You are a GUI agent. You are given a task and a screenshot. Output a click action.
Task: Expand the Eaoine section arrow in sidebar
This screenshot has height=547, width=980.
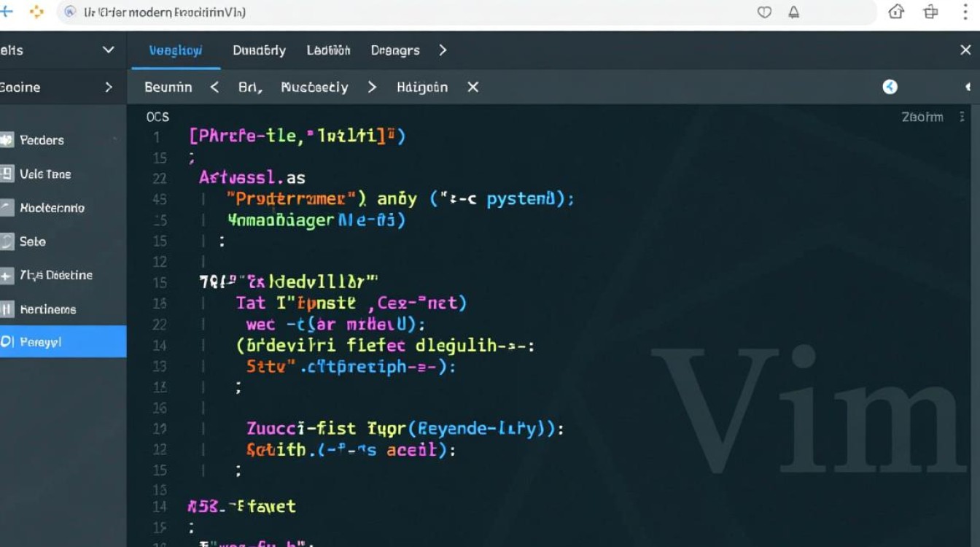click(109, 87)
